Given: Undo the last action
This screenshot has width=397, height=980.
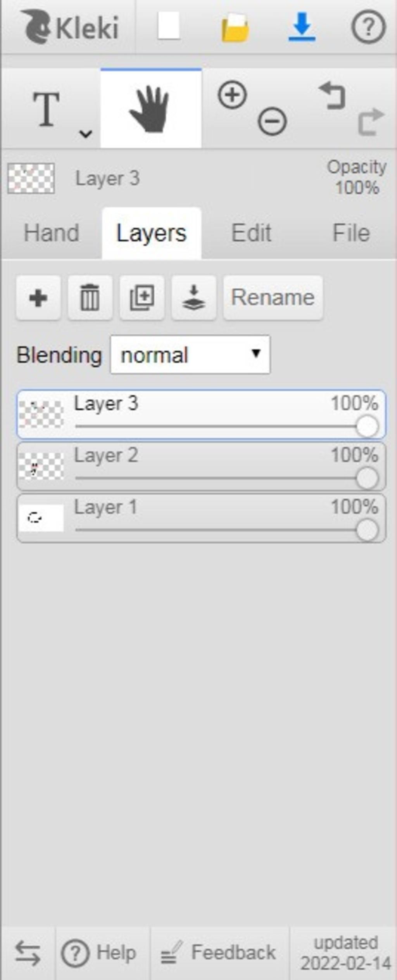Looking at the screenshot, I should click(x=333, y=95).
